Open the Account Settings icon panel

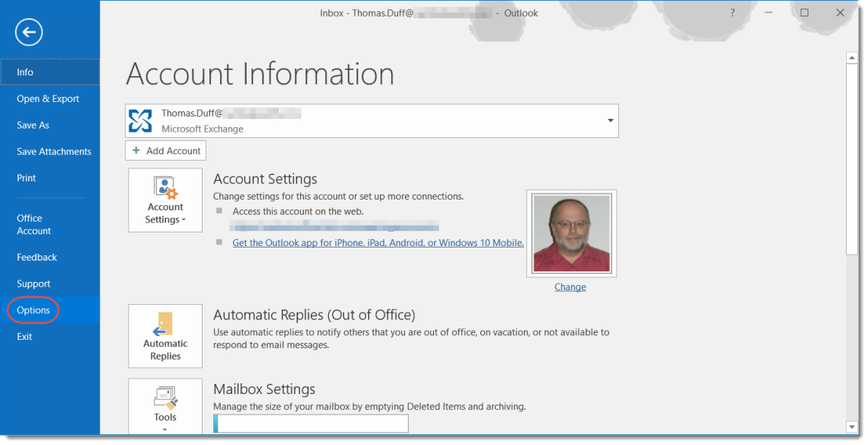165,200
